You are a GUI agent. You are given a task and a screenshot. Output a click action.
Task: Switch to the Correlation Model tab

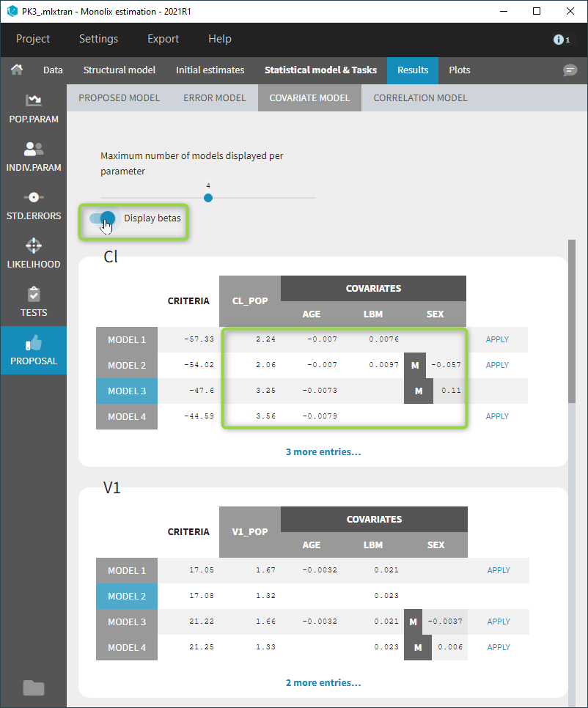coord(419,97)
